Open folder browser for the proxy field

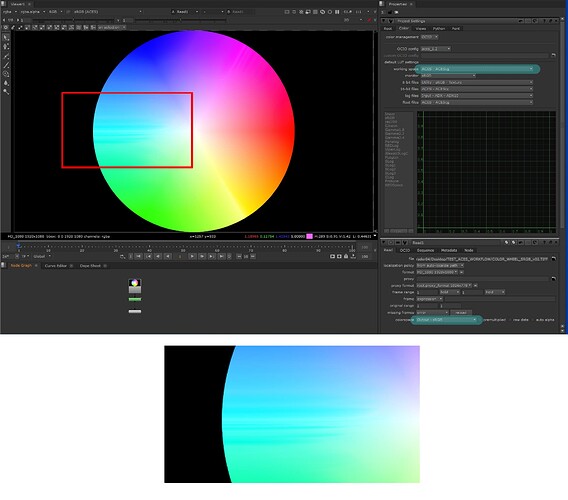[x=553, y=279]
